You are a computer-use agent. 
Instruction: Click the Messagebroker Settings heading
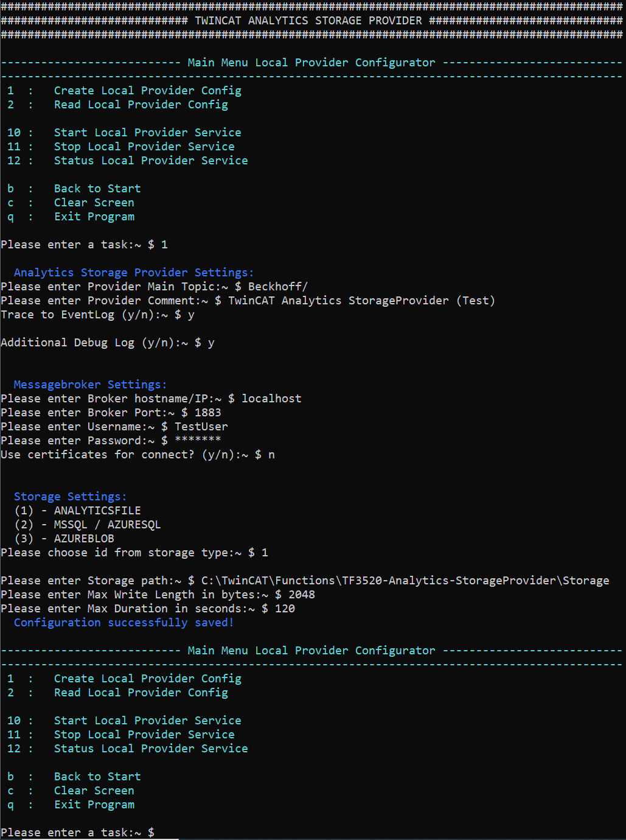pos(90,385)
